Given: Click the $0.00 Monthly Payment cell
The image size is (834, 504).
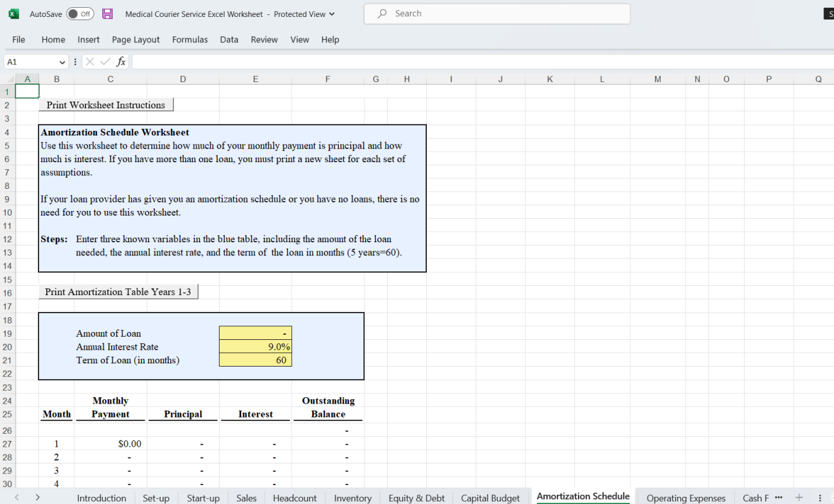Looking at the screenshot, I should click(110, 444).
